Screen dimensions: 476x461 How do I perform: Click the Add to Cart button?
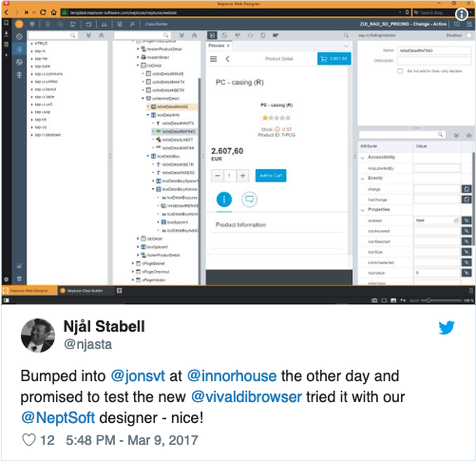pos(271,176)
